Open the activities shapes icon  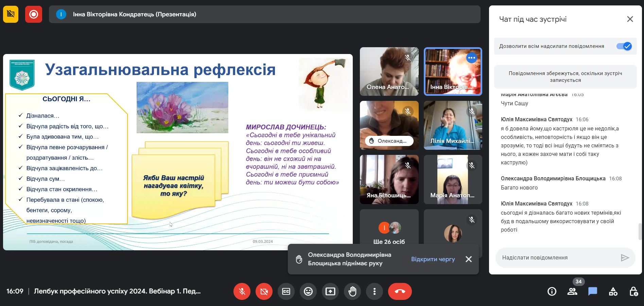(613, 291)
